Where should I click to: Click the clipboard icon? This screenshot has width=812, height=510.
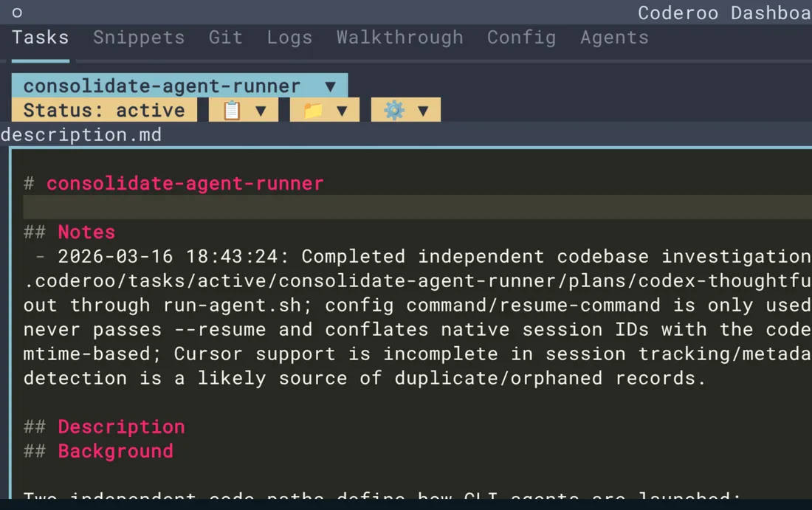point(232,110)
